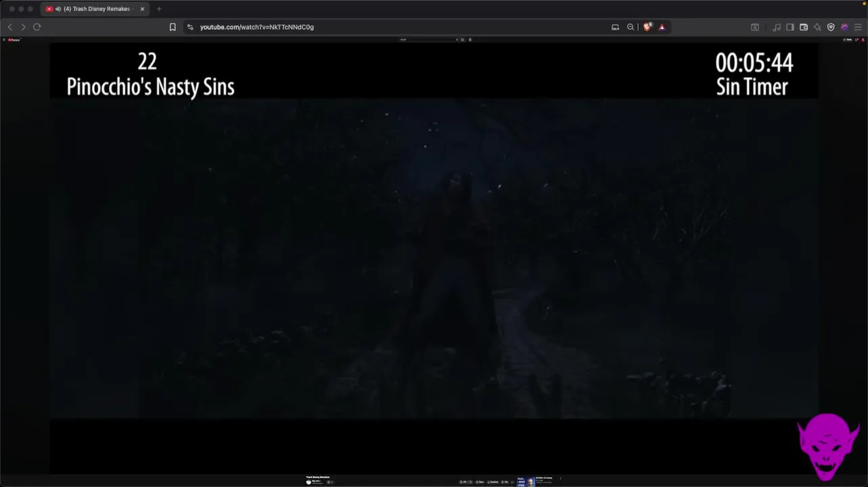868x487 pixels.
Task: Reload the current page
Action: tap(37, 27)
